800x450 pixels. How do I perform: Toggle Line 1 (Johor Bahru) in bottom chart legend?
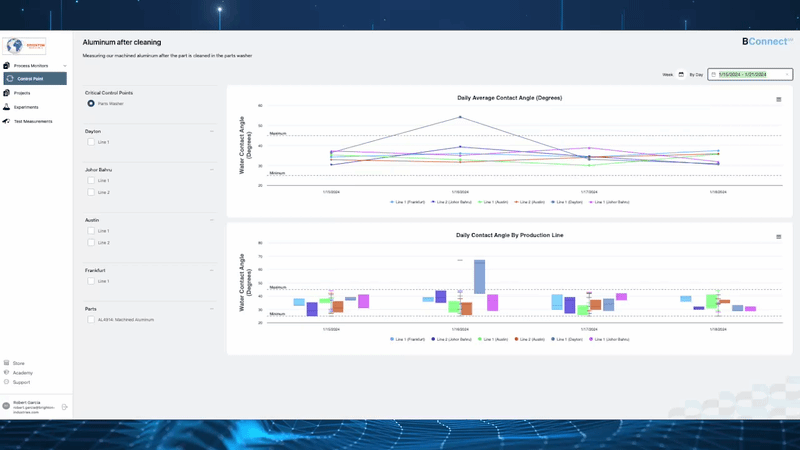click(x=609, y=339)
